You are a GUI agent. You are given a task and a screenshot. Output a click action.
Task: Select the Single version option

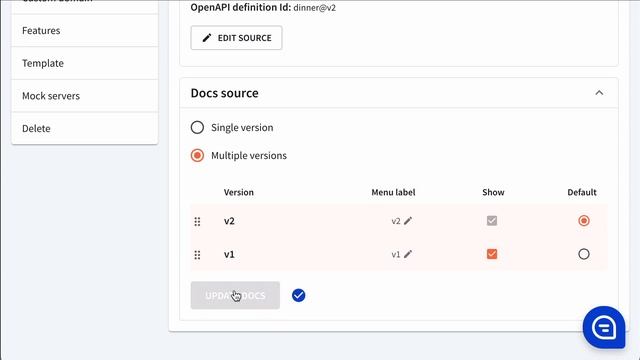197,127
